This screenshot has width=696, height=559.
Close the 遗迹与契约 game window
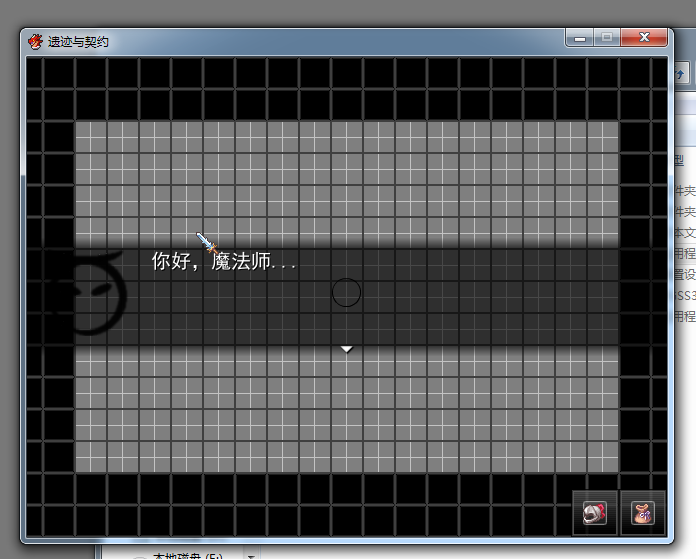[644, 38]
